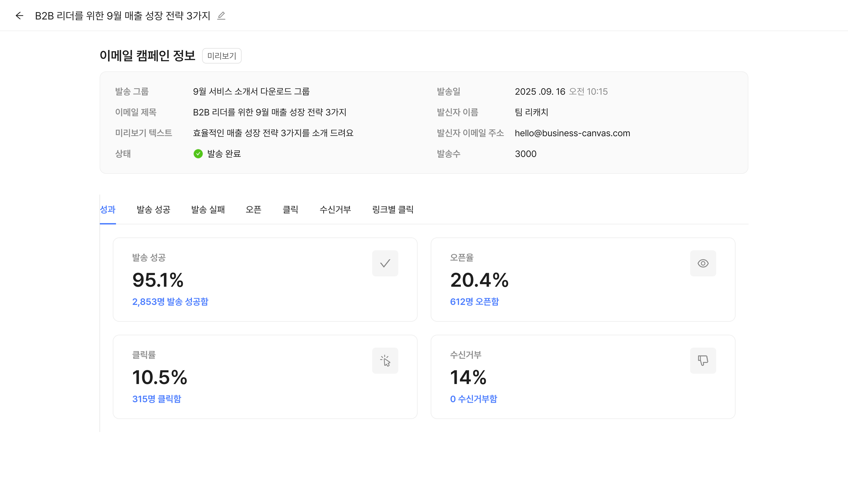This screenshot has height=504, width=848.
Task: Switch to the 발송 성공 tab
Action: [x=153, y=210]
